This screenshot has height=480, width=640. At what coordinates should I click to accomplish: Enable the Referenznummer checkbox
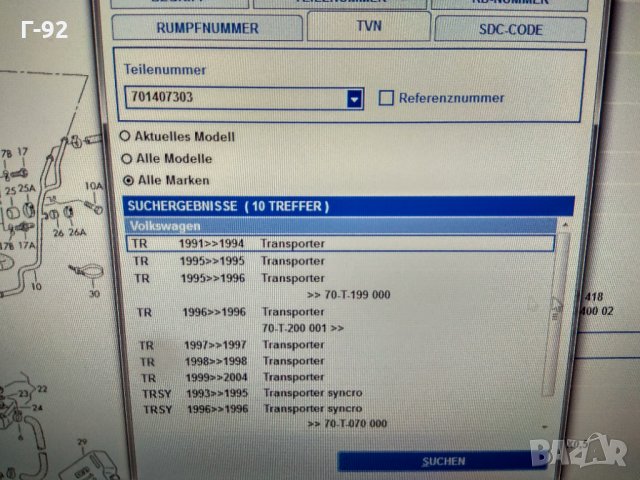[386, 98]
